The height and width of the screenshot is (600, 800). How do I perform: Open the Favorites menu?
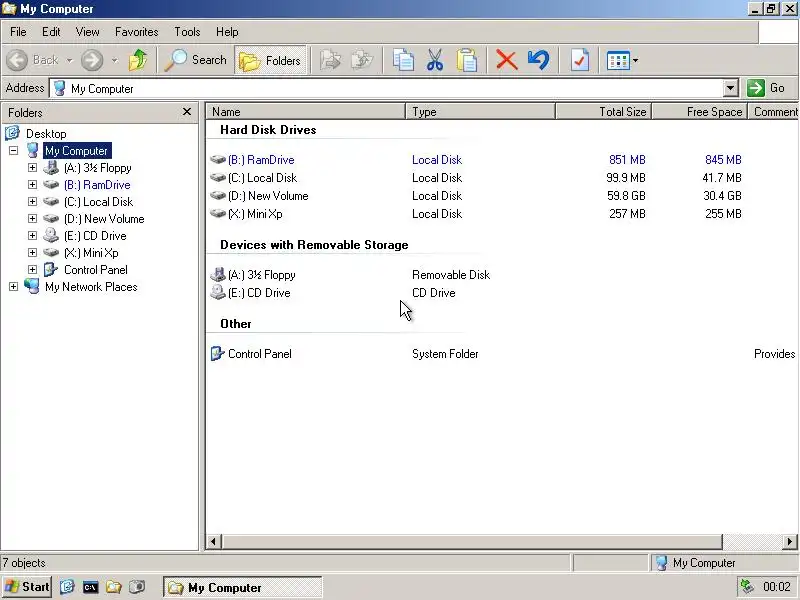(137, 32)
